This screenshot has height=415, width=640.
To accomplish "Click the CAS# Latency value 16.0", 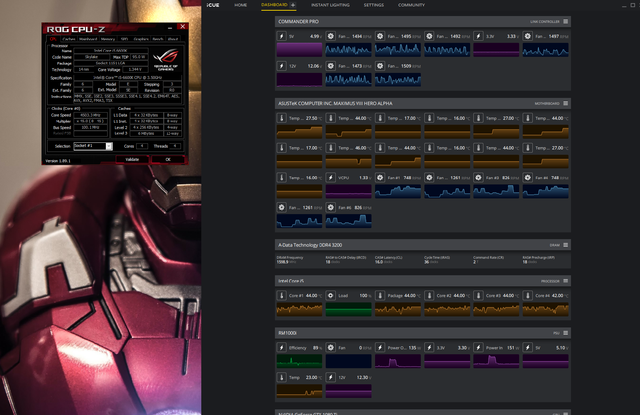I will click(x=379, y=262).
